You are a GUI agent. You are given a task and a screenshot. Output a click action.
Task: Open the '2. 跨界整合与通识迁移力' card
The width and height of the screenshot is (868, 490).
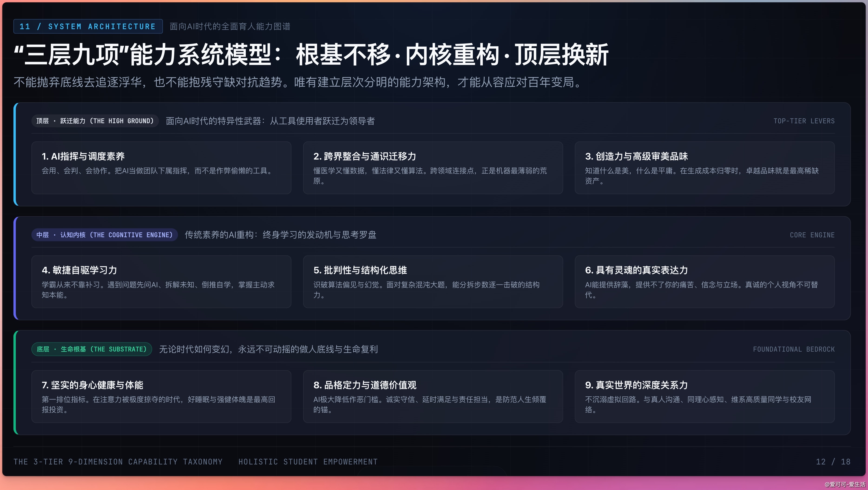click(x=433, y=168)
